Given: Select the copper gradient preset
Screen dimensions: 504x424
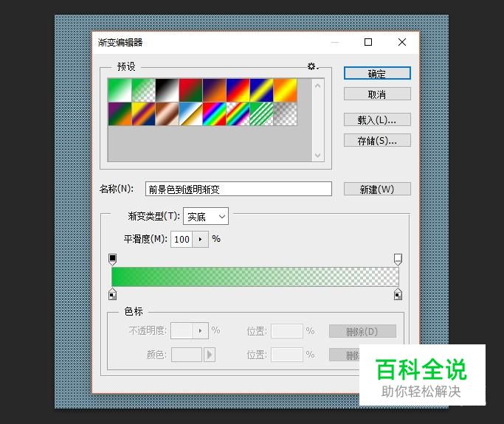Looking at the screenshot, I should tap(168, 114).
